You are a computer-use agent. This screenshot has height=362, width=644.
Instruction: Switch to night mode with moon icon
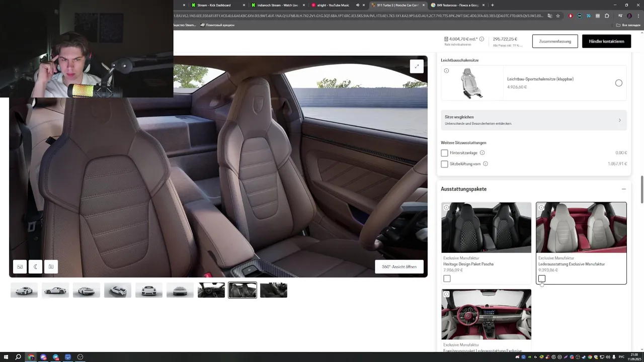[35, 267]
